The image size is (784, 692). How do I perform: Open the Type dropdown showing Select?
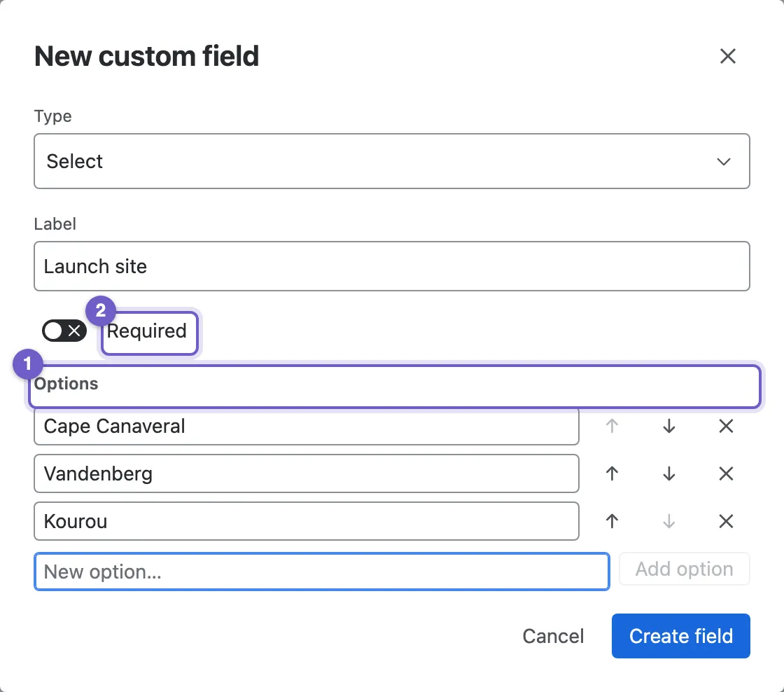391,161
